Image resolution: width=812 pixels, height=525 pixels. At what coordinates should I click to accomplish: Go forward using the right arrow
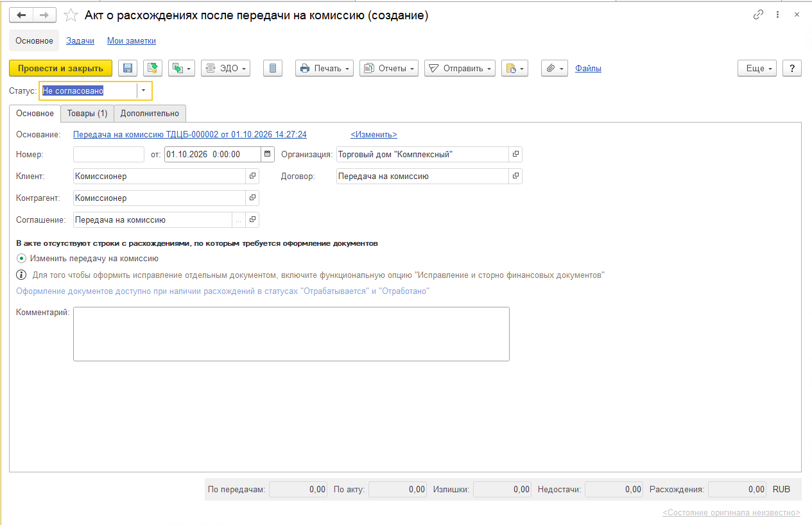(44, 15)
